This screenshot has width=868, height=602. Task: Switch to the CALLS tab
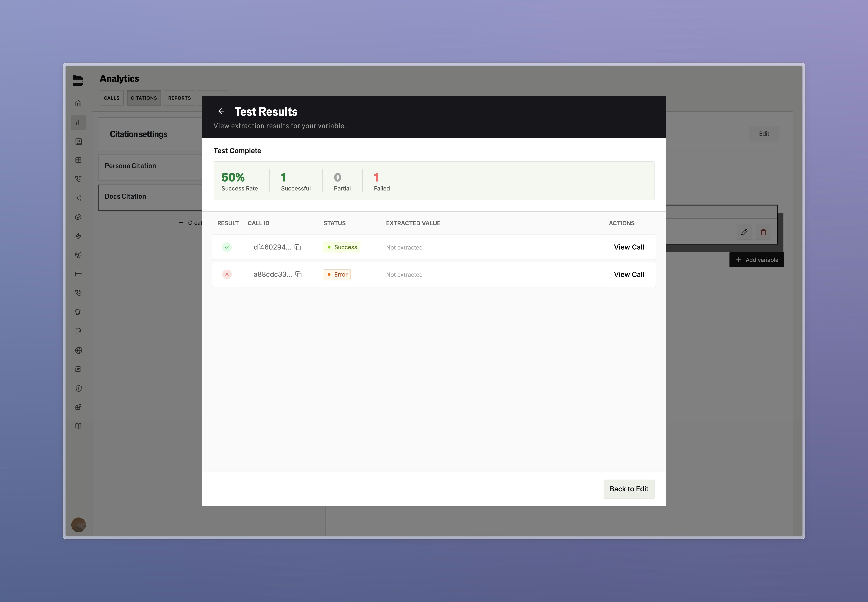coord(112,98)
